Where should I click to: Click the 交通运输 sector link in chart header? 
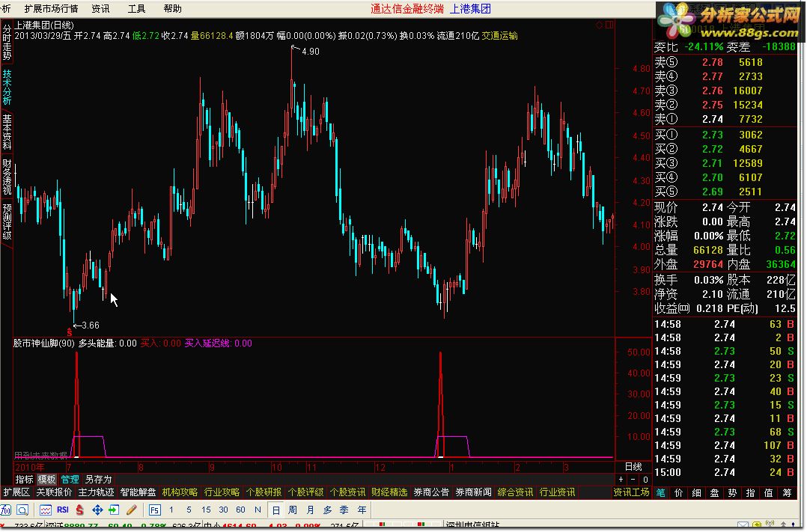point(500,36)
